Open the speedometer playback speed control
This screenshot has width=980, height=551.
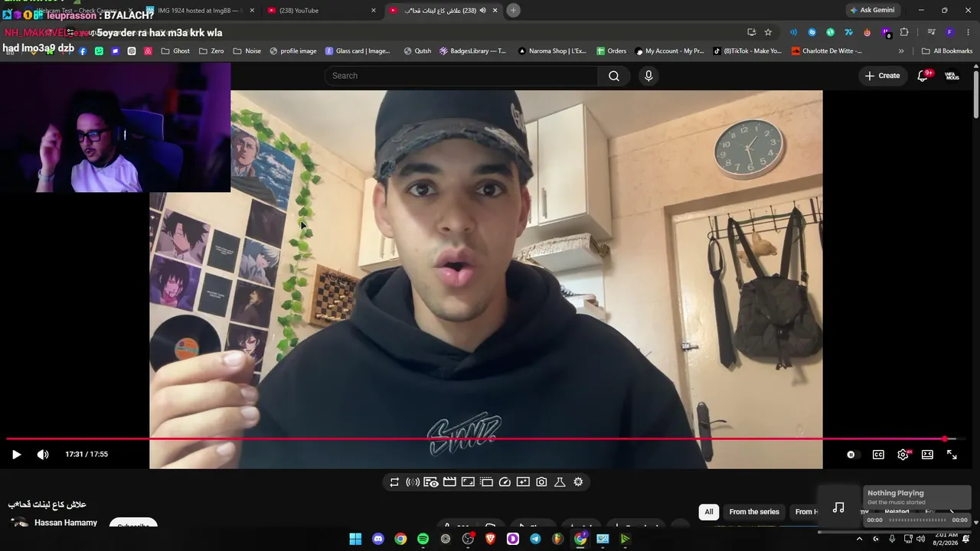tap(505, 482)
